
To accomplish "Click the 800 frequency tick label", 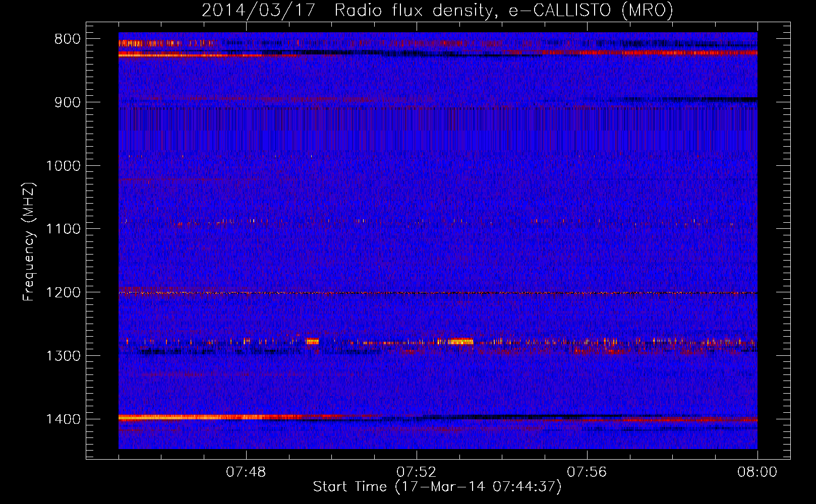I will pos(67,39).
